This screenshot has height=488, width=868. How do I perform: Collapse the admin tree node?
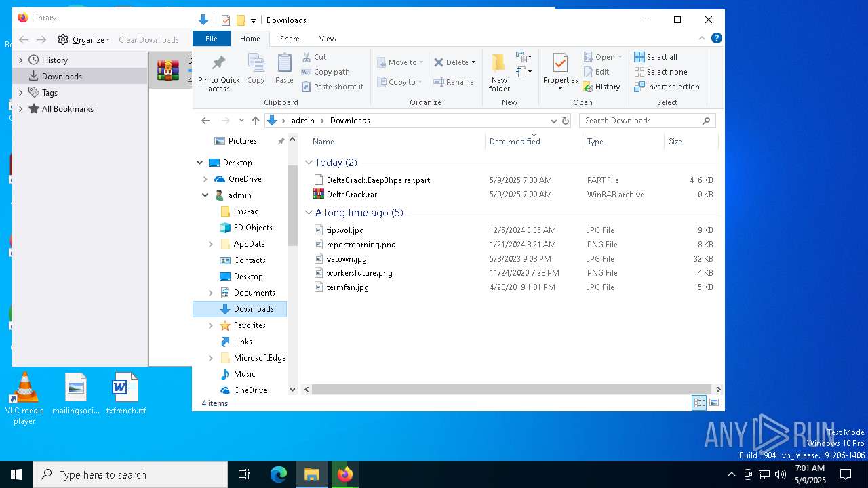(x=205, y=195)
